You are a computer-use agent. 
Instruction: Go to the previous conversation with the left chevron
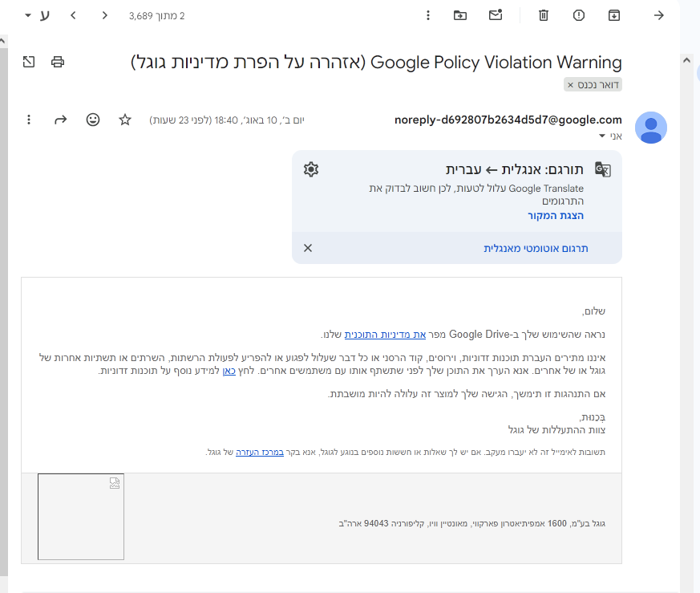pos(73,15)
